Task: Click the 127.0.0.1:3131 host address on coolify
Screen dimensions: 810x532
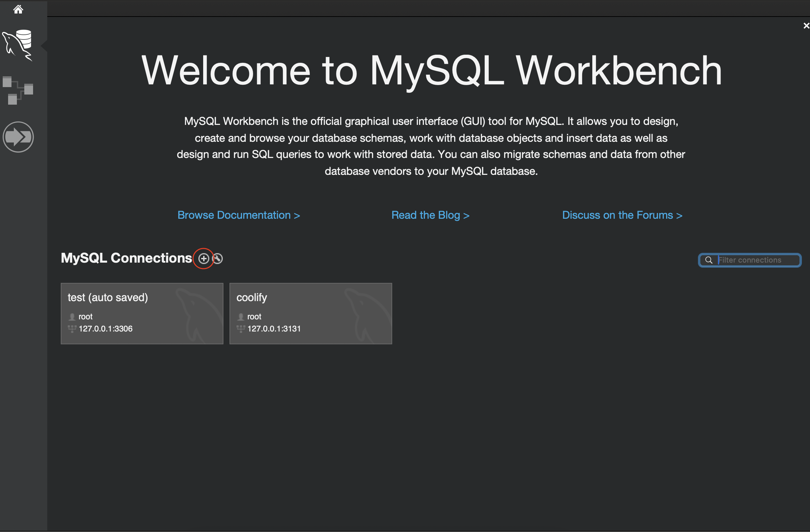Action: (274, 329)
